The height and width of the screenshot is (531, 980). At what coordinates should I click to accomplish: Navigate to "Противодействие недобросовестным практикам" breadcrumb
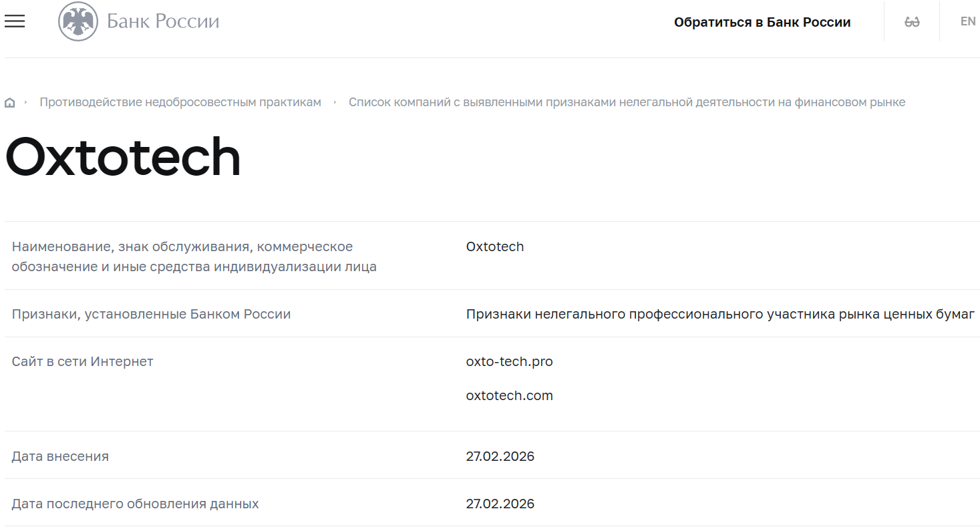click(180, 102)
